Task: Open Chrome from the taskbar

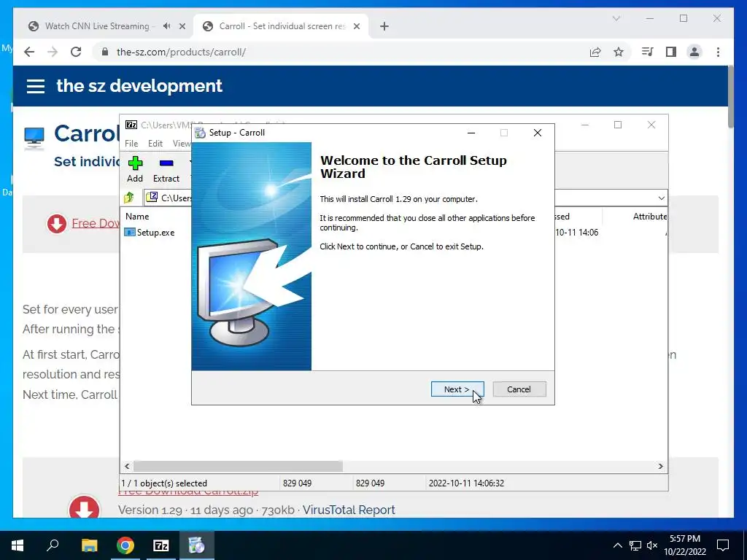Action: (x=125, y=545)
